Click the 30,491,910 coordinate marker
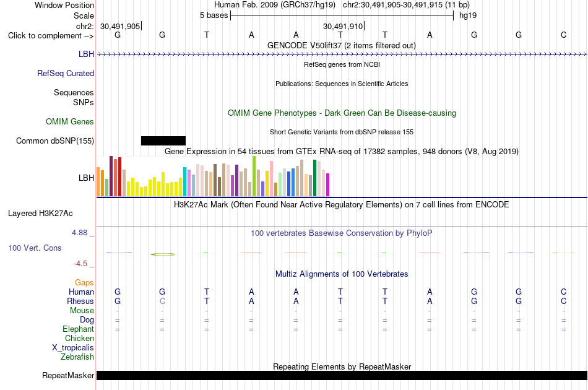 (x=343, y=26)
